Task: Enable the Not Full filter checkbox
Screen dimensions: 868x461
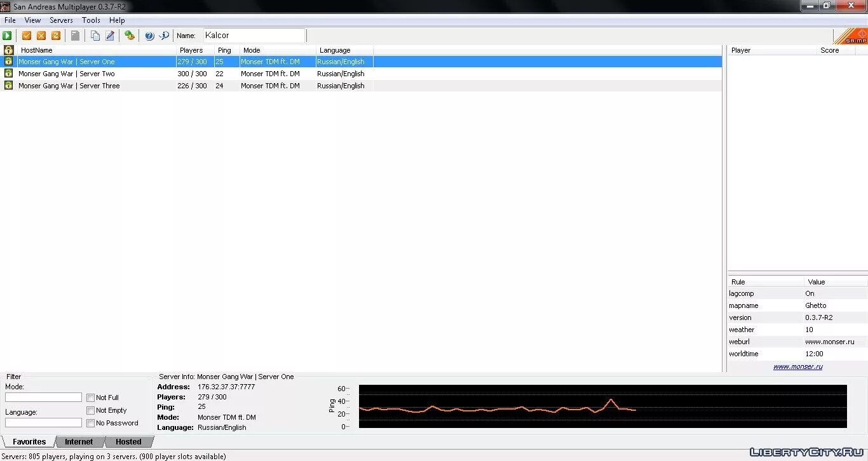Action: tap(91, 398)
